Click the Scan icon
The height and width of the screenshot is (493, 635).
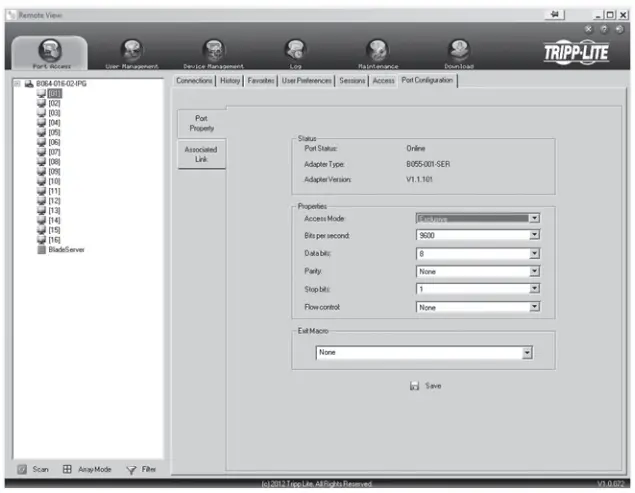(x=22, y=470)
